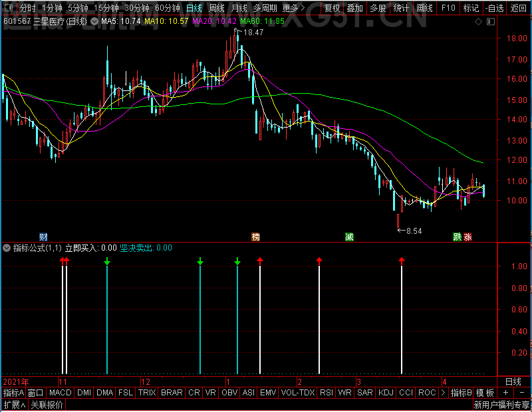Expand more indicator tabs arrow after ROC
Screen dimensions: 532x412
coord(443,393)
